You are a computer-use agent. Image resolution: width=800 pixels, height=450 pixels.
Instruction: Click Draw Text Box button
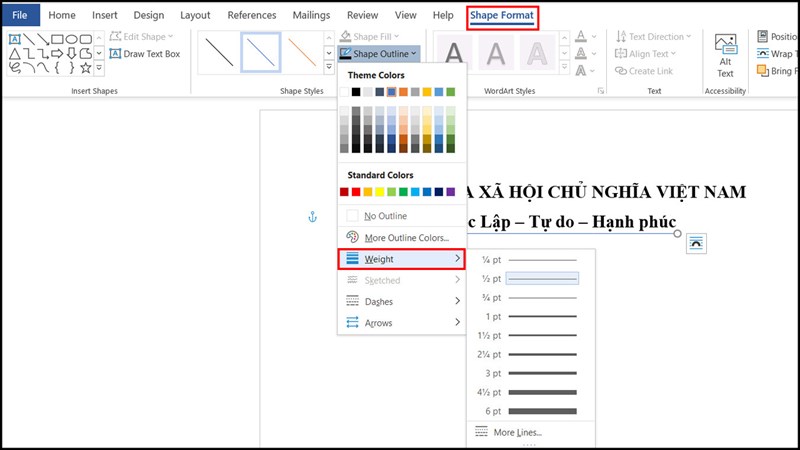click(x=145, y=54)
